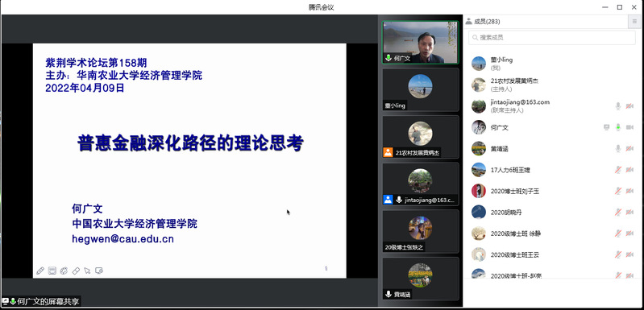This screenshot has height=310, width=644.
Task: Select the pen tool on the slide toolbar
Action: (x=40, y=271)
